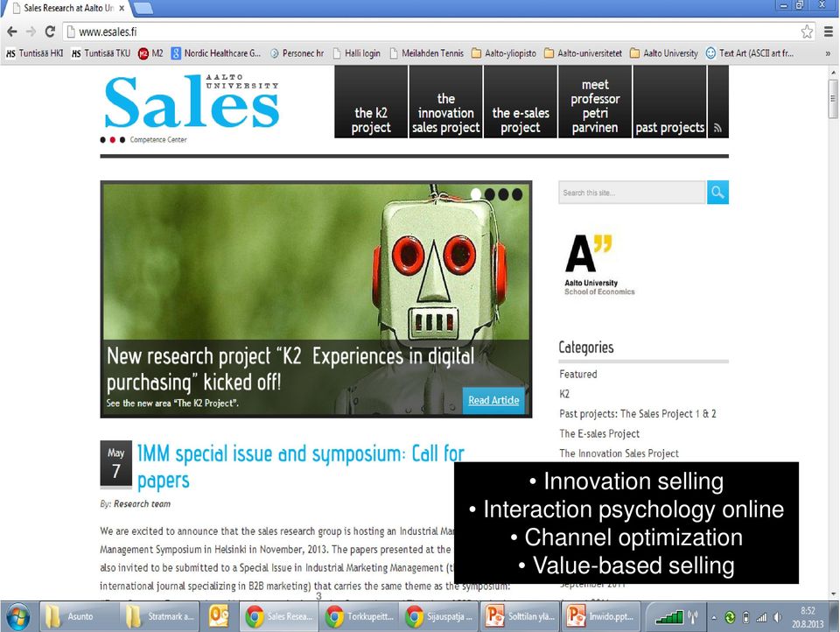
Task: Switch to Sijauspatja Chrome taskbar window
Action: [x=438, y=616]
